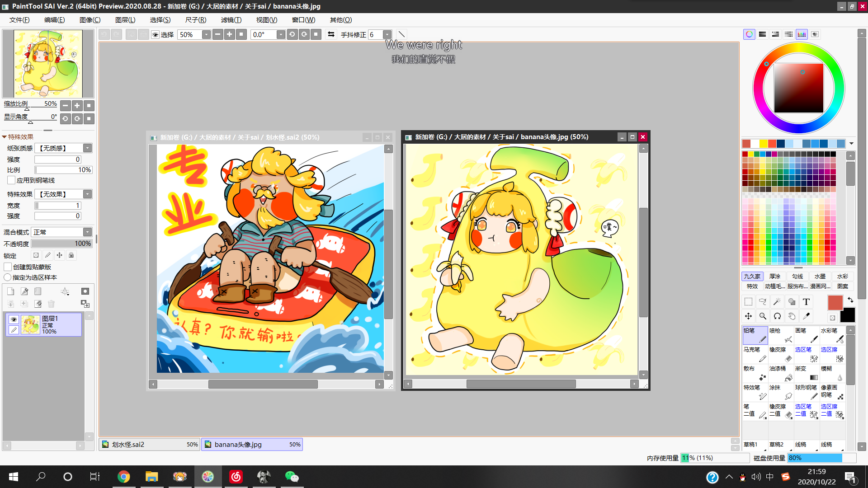Zoom in with toolbar plus button
Screen dimensions: 868x488
point(230,34)
